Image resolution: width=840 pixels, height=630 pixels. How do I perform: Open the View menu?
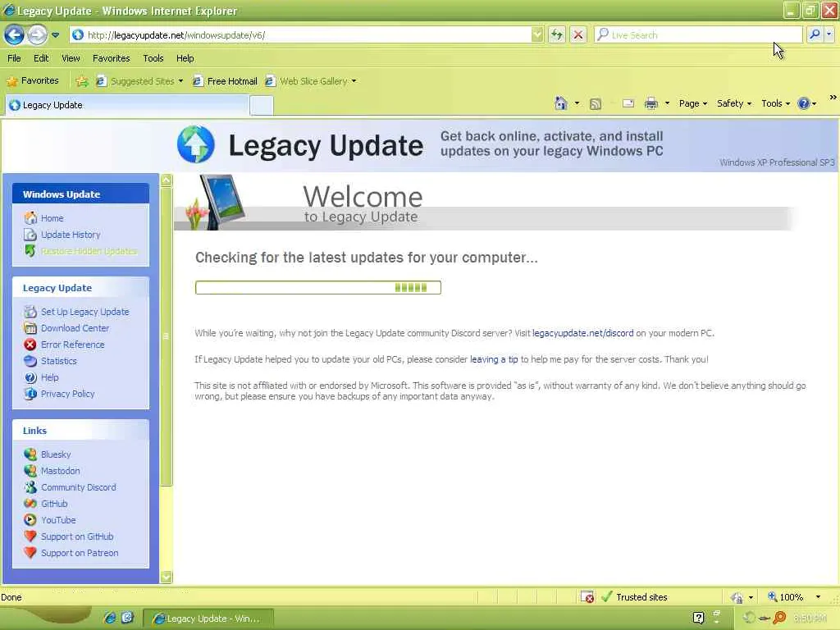(x=71, y=58)
